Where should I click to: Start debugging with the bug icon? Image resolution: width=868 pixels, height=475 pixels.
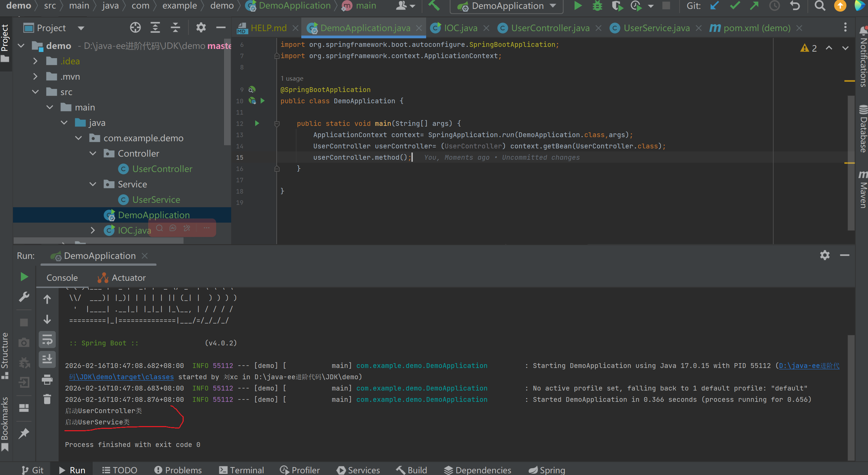597,6
